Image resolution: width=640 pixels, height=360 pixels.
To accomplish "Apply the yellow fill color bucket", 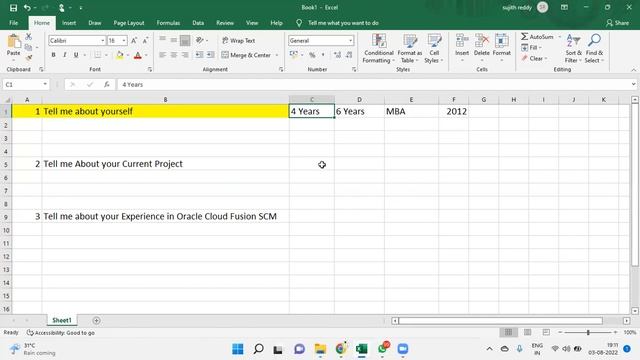I will pos(120,55).
